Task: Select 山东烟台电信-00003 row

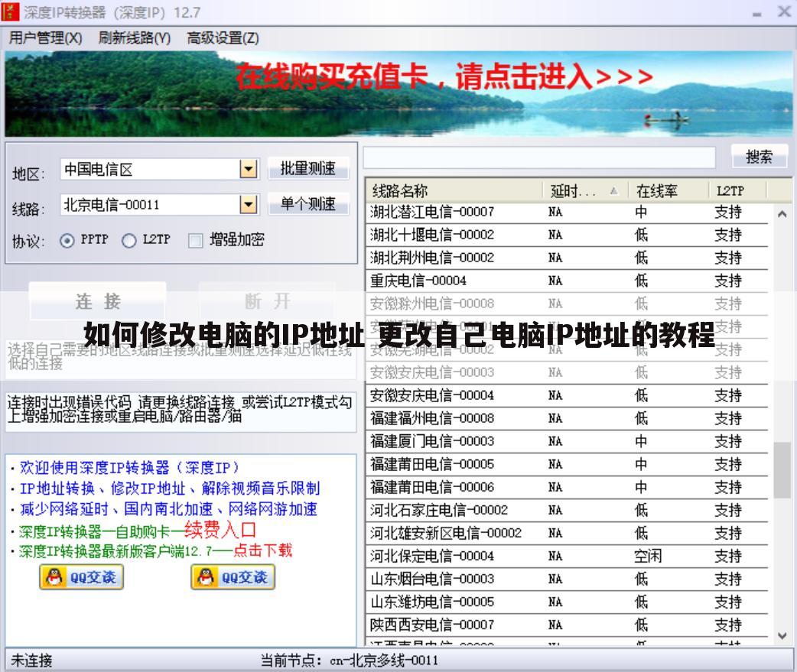Action: click(567, 579)
